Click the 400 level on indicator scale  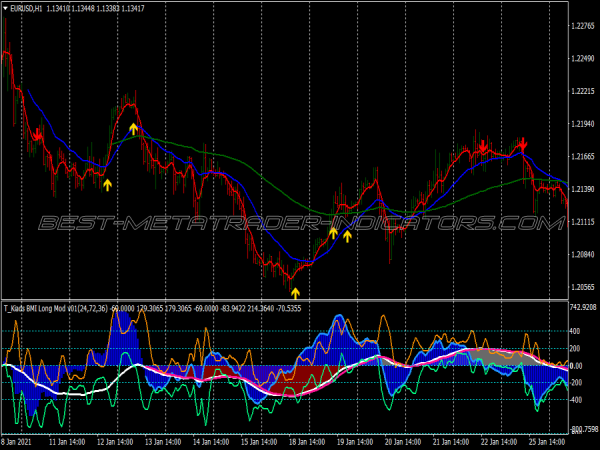click(x=575, y=331)
